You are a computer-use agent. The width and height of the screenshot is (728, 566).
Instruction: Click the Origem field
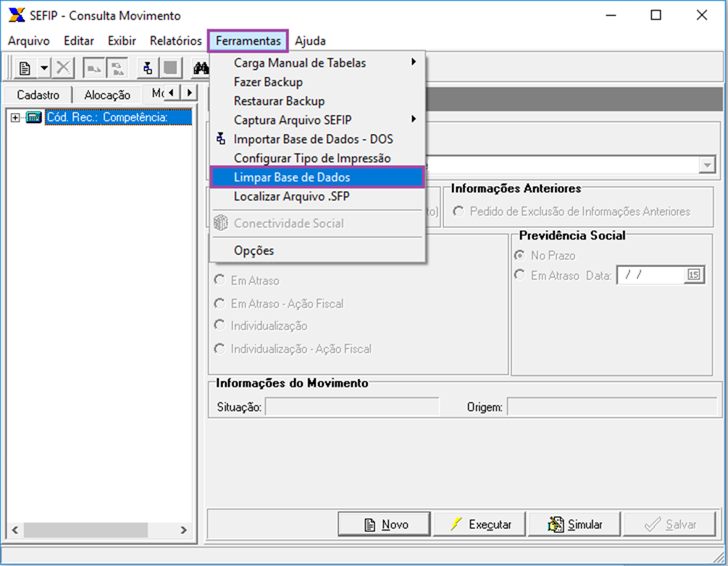pos(612,407)
